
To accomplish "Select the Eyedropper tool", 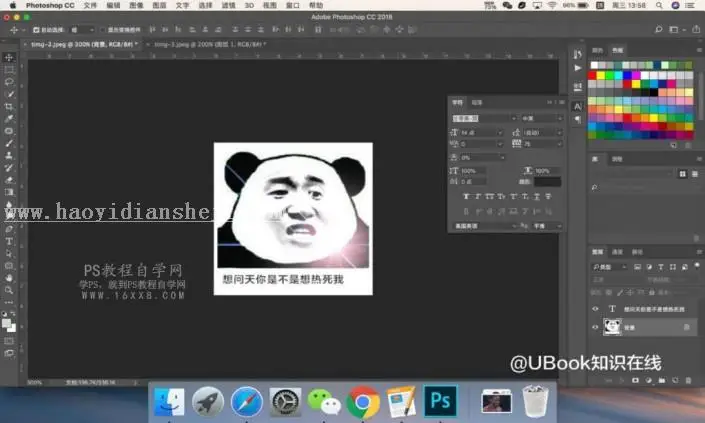I will (9, 119).
